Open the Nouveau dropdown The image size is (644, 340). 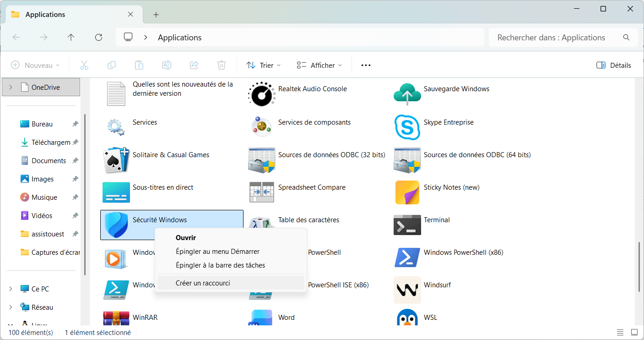coord(35,65)
